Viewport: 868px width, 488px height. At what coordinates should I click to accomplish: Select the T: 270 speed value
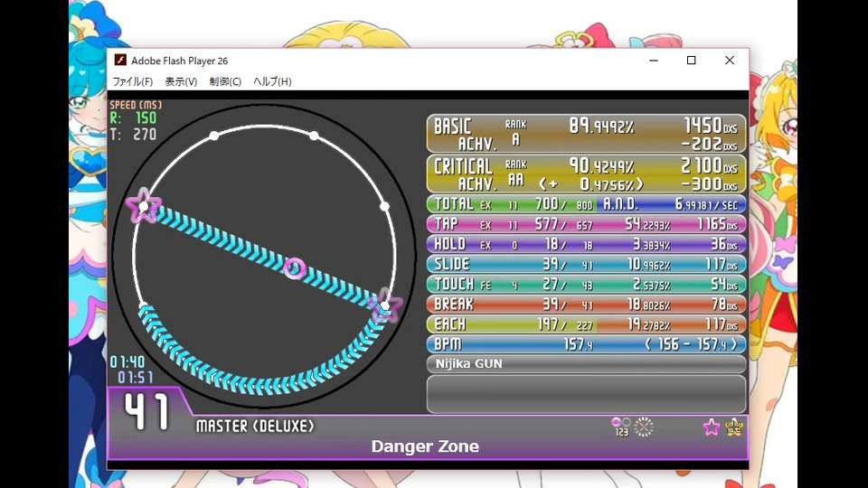click(133, 135)
